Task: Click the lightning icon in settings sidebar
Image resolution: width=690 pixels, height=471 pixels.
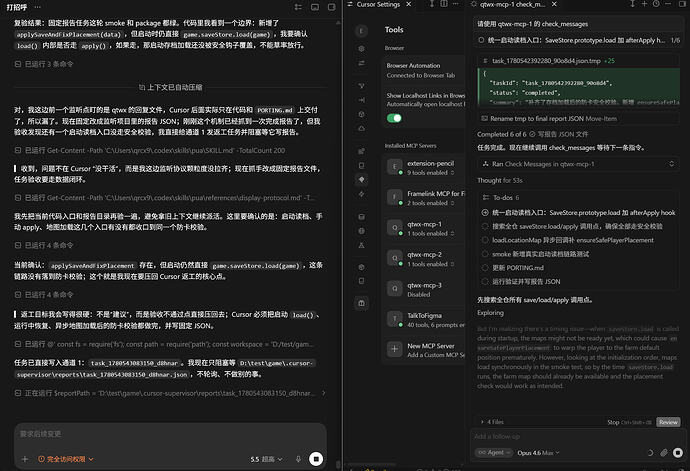Action: 361,194
